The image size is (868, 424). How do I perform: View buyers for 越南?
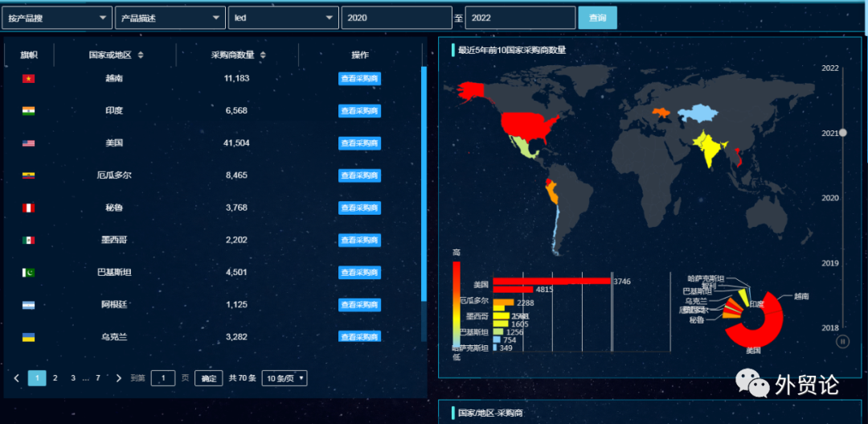coord(359,79)
